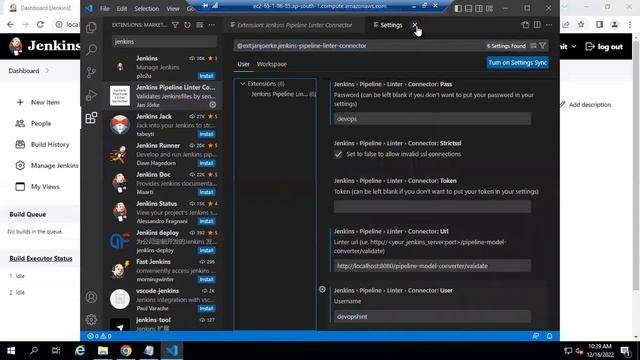Open notifications bell in status bar
Screen dimensions: 640x360
tap(549, 336)
